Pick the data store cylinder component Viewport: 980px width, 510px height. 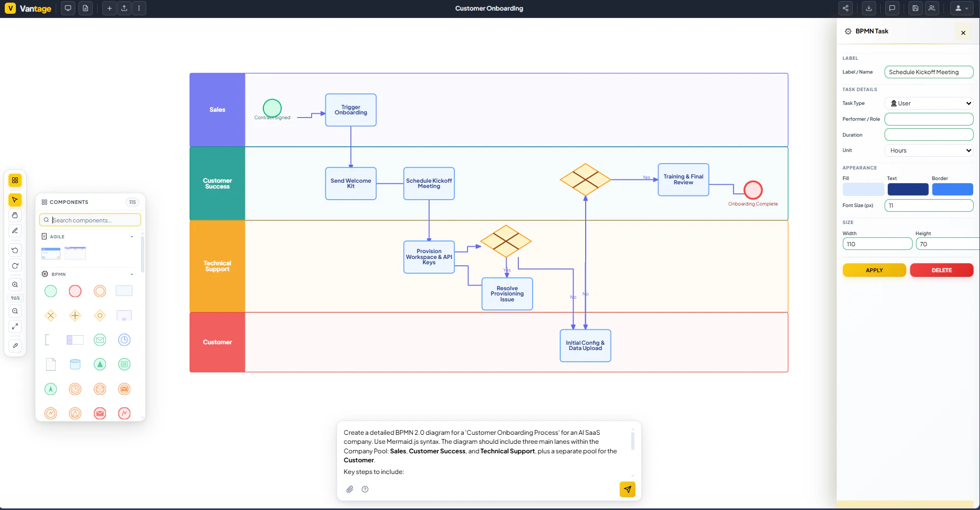click(x=75, y=364)
